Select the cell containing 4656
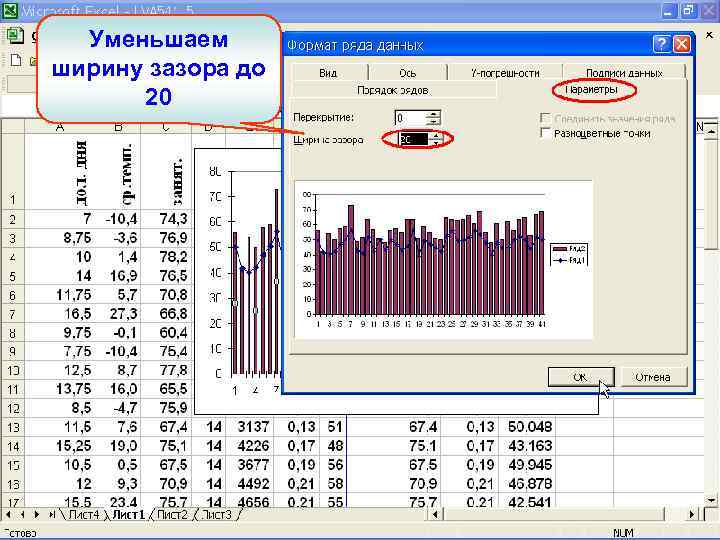The image size is (720, 540). coord(250,501)
